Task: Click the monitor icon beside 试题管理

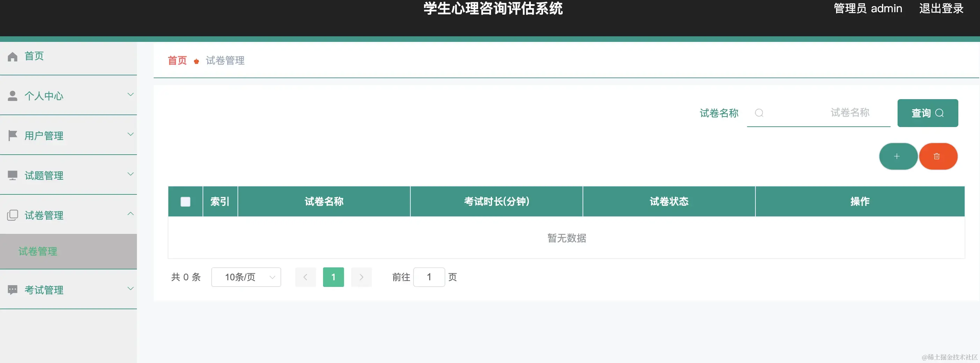Action: (13, 175)
